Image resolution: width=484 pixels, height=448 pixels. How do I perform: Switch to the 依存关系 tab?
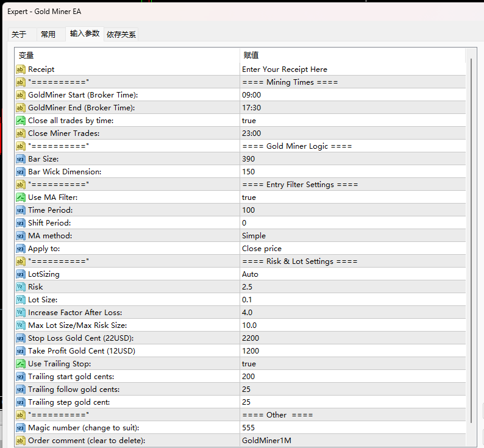121,34
